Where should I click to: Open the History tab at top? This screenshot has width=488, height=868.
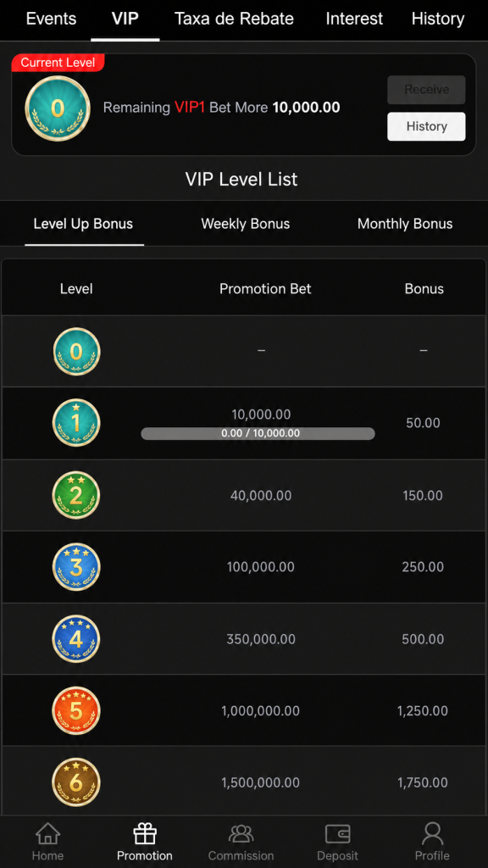438,19
